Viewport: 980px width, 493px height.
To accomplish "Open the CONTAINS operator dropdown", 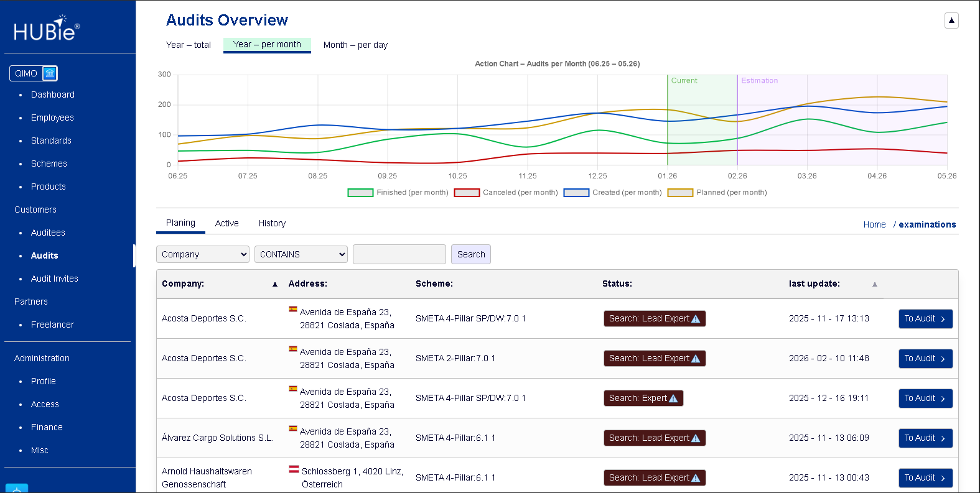I will (301, 254).
